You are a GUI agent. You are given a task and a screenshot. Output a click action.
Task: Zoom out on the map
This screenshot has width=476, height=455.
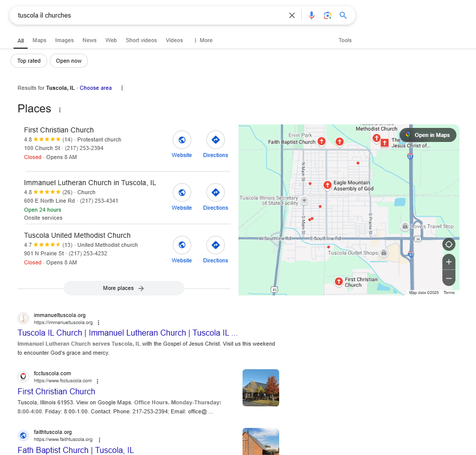449,278
